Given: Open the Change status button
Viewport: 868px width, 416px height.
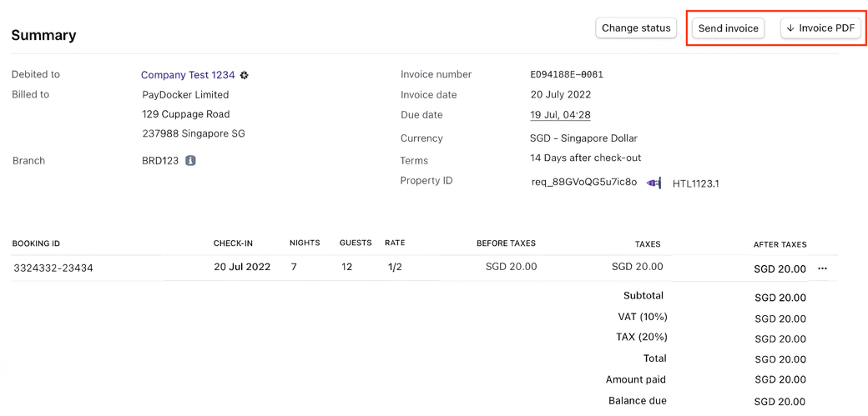Looking at the screenshot, I should tap(636, 28).
